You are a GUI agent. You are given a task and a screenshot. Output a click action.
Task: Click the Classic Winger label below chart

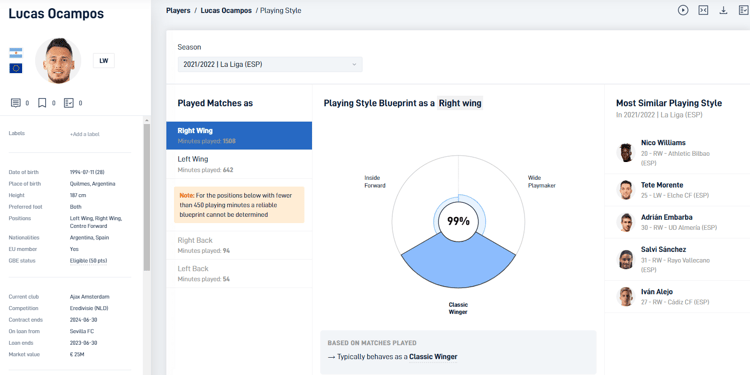[458, 308]
